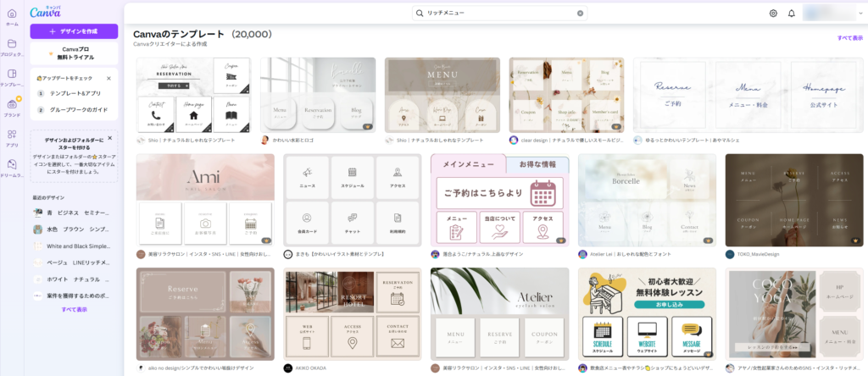Open Home in the left sidebar
Viewport: 868px width, 376px height.
[12, 16]
